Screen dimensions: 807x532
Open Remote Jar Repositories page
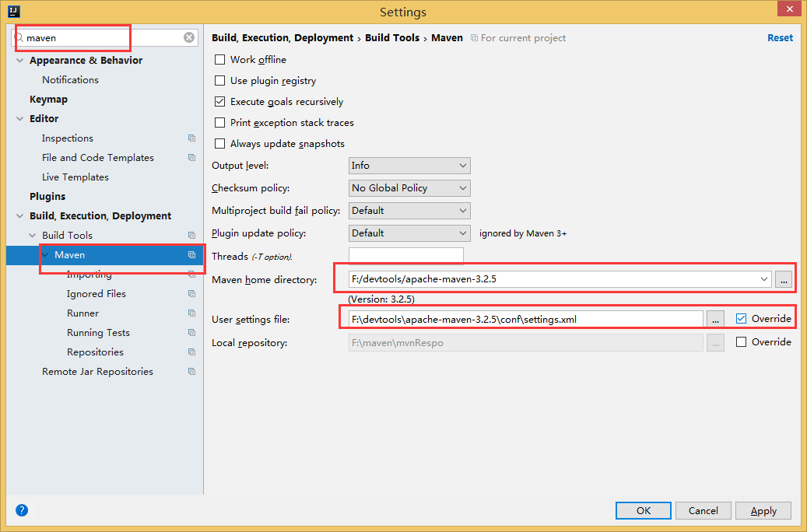[x=98, y=372]
